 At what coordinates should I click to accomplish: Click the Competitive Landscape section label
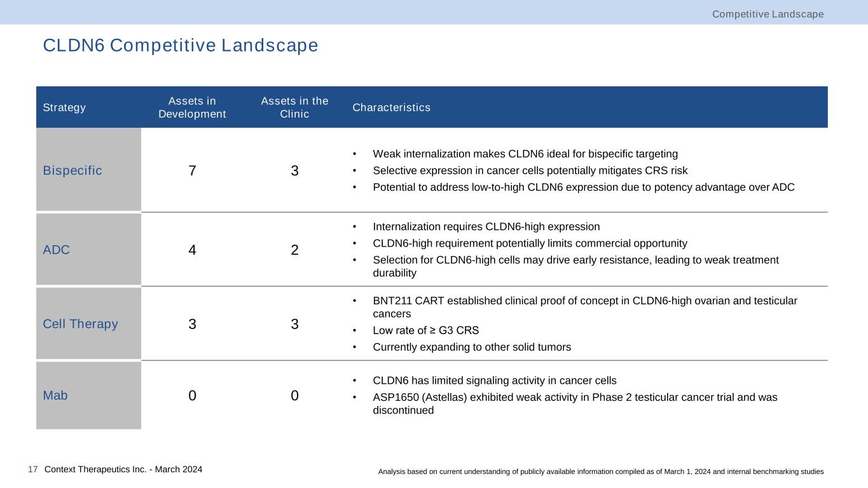tap(768, 14)
